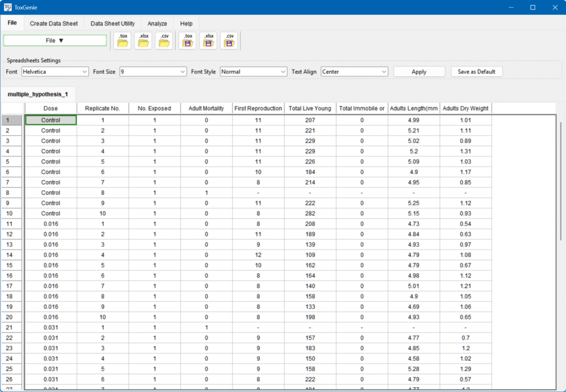This screenshot has height=392, width=566.
Task: Open the Analyze tab
Action: click(x=157, y=24)
